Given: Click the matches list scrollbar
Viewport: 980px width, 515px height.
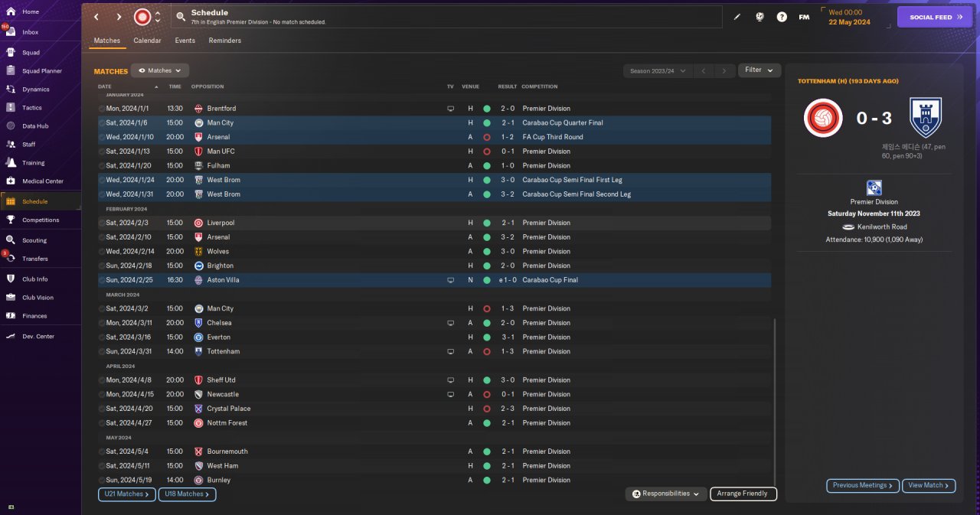Looking at the screenshot, I should 775,403.
